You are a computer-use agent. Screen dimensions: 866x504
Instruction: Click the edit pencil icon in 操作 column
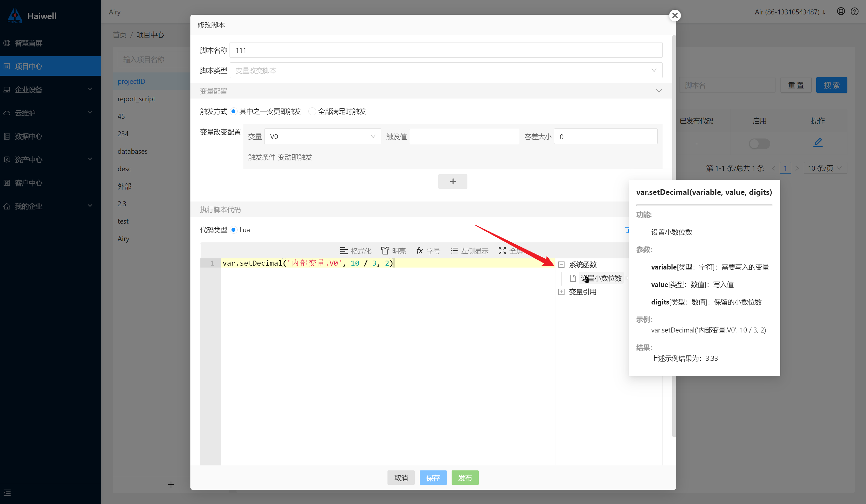(817, 142)
